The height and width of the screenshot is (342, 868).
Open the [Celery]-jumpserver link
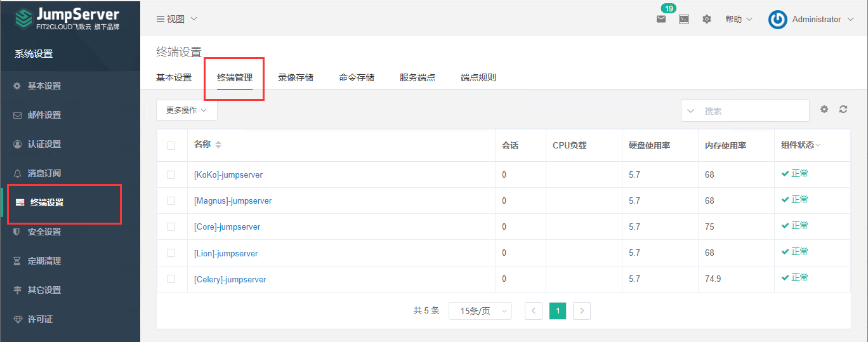230,279
